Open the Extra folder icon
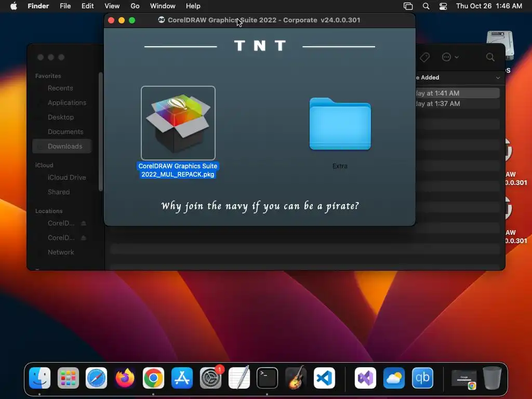 [x=340, y=124]
